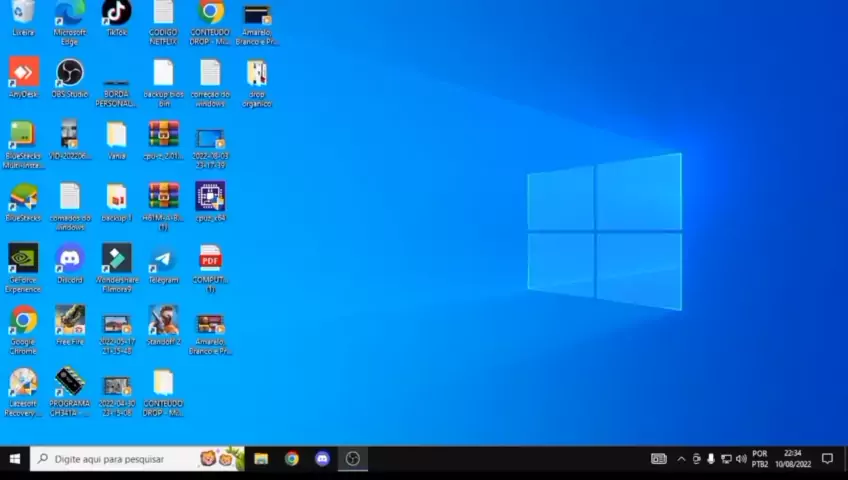Open the CONTEUDO DROP folder icon
This screenshot has width=848, height=480.
[163, 392]
